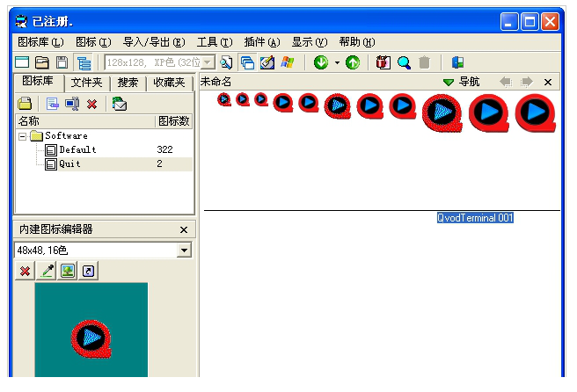577x392 pixels.
Task: Open the 48x48, 16色 format combo box
Action: click(x=103, y=250)
